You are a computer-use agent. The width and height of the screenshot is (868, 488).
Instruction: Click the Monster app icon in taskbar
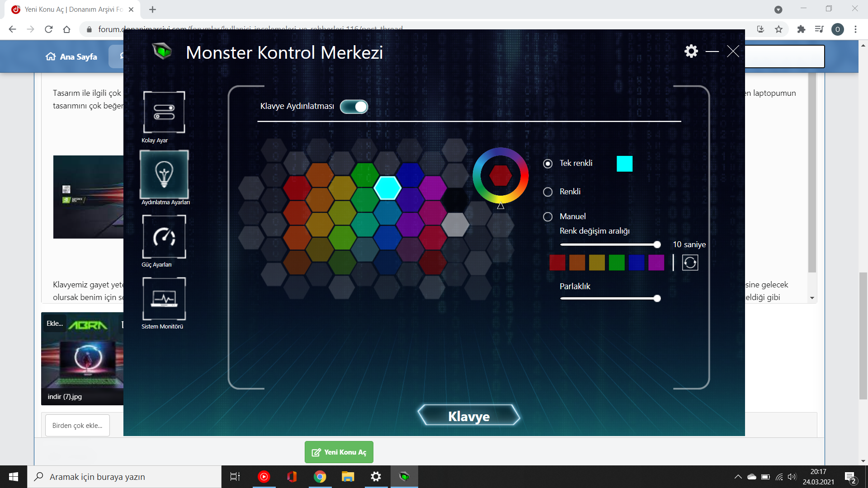[404, 477]
